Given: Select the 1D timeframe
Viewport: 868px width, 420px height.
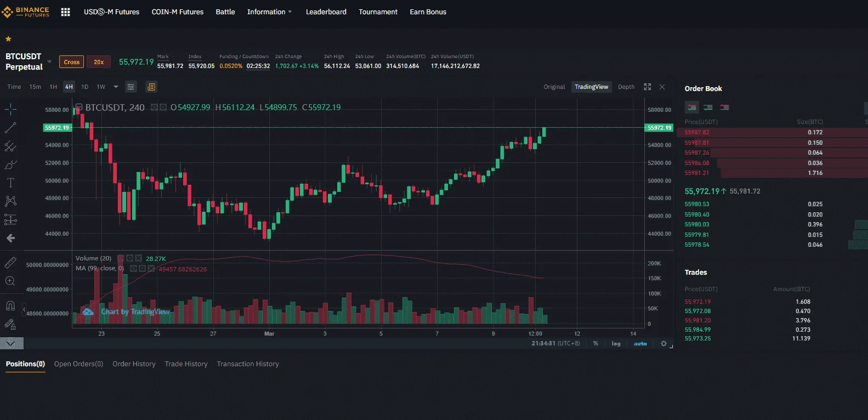Looking at the screenshot, I should coord(85,87).
